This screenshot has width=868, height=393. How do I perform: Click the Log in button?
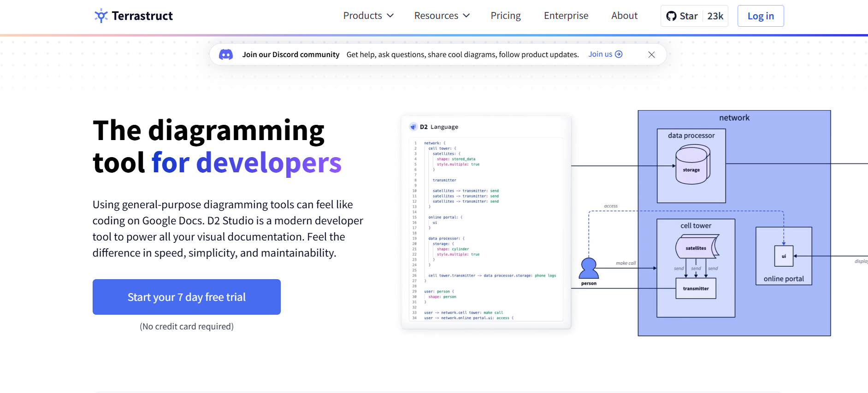coord(761,16)
